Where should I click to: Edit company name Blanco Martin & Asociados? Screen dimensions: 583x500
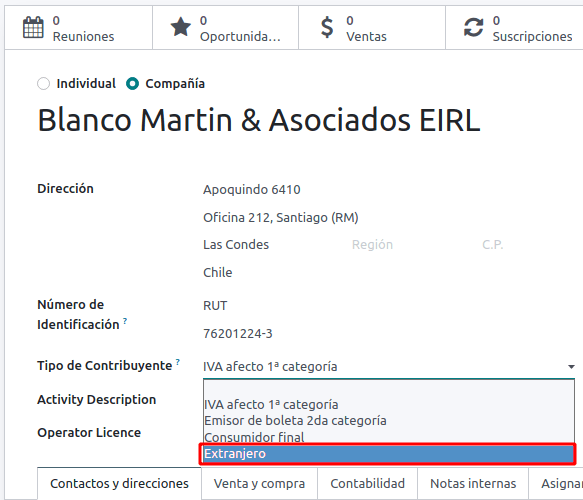pyautogui.click(x=259, y=120)
